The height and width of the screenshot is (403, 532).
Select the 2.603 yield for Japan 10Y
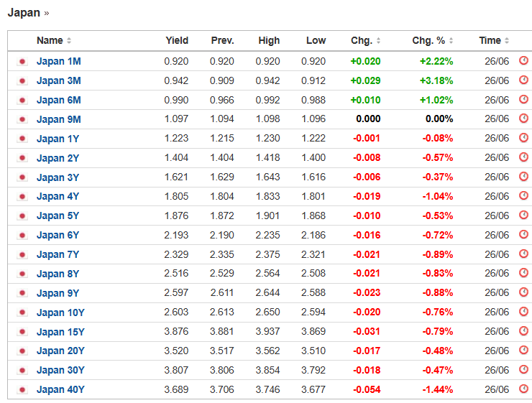pos(176,312)
